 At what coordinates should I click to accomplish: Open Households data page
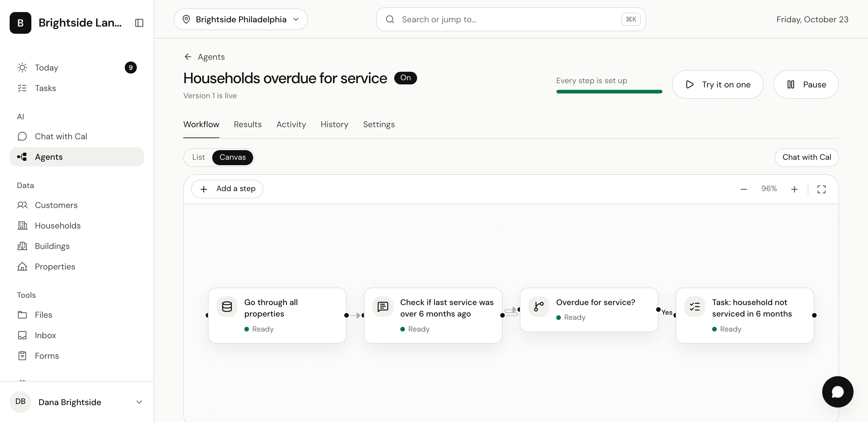[77, 225]
